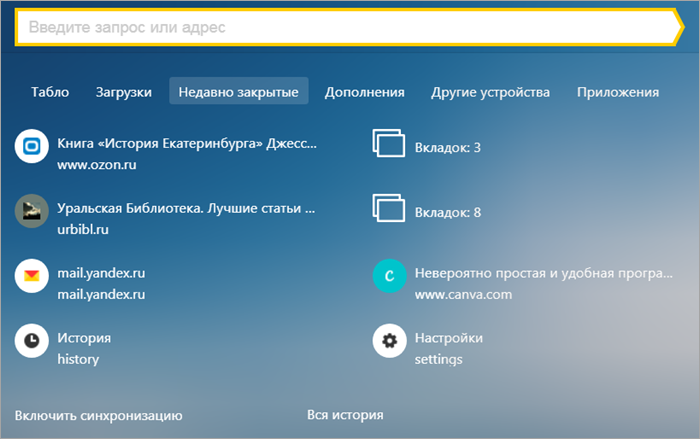700x439 pixels.
Task: Open the Приложения tab
Action: coord(618,92)
